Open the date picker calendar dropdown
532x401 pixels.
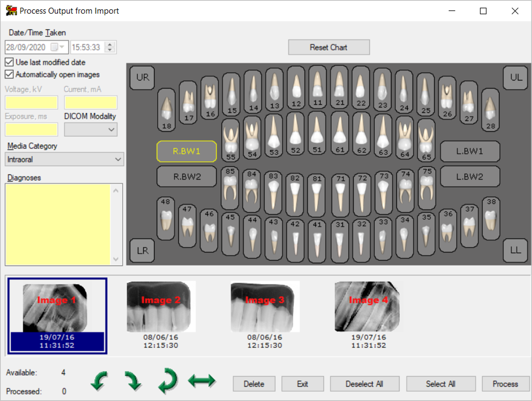(62, 47)
